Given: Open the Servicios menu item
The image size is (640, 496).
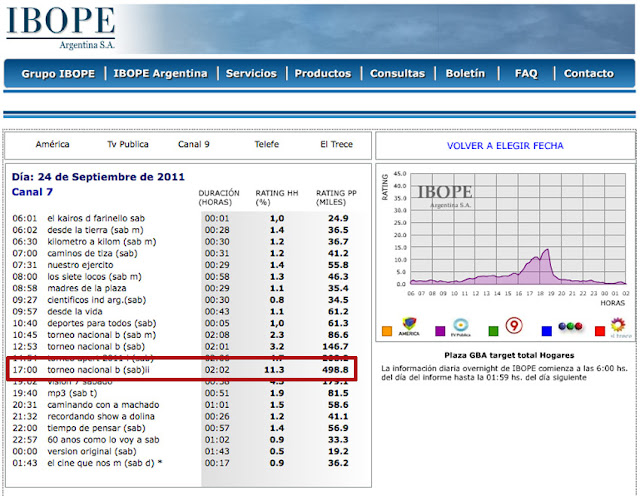Looking at the screenshot, I should click(x=251, y=73).
